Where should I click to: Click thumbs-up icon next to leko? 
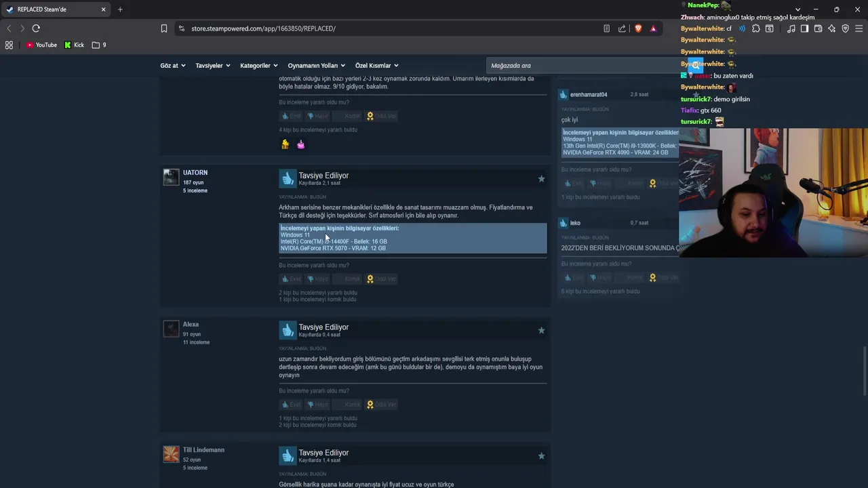tap(563, 223)
